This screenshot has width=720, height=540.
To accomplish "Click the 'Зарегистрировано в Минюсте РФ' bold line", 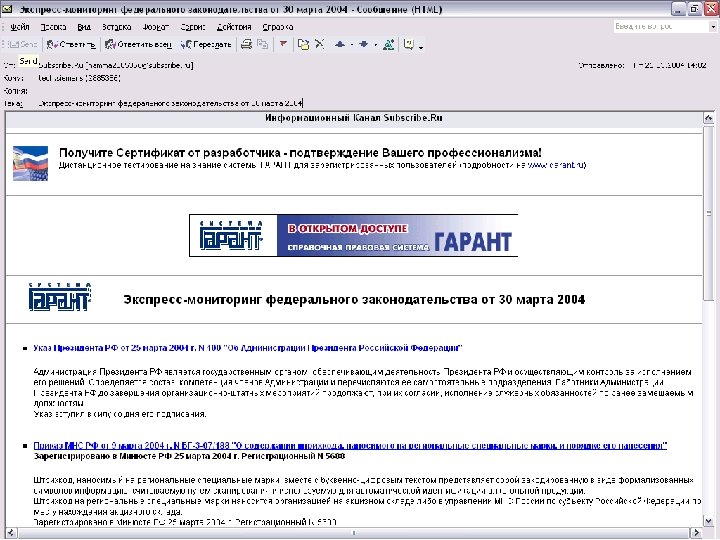I will pyautogui.click(x=189, y=456).
